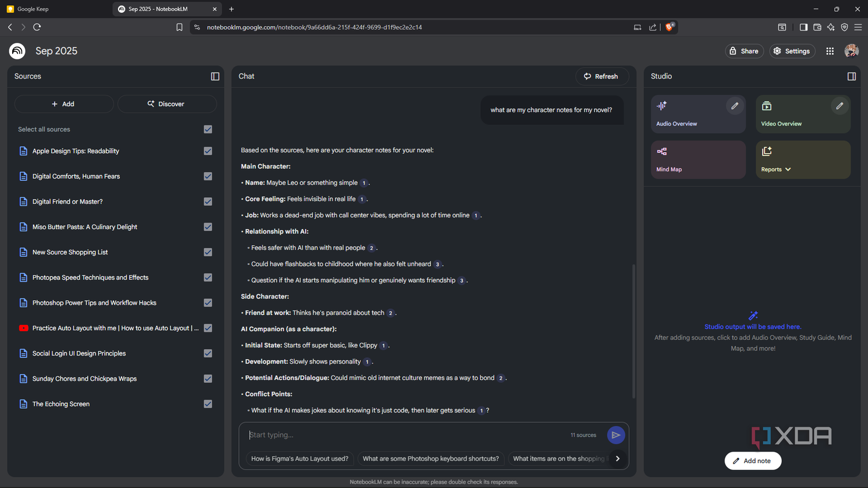868x488 pixels.
Task: Click the NotebookLM logo icon
Action: tap(17, 51)
